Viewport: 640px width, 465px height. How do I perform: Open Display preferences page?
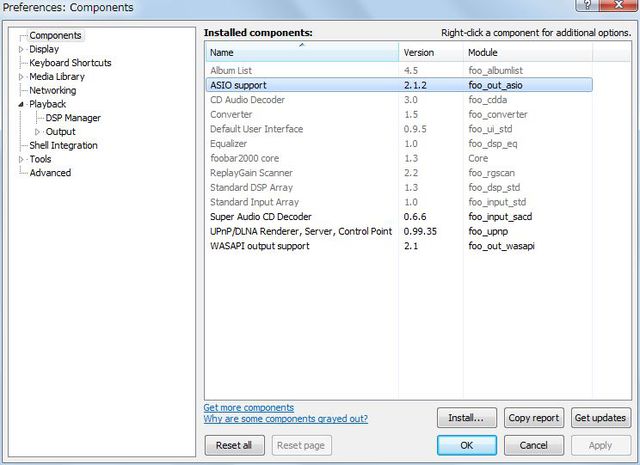[x=44, y=49]
